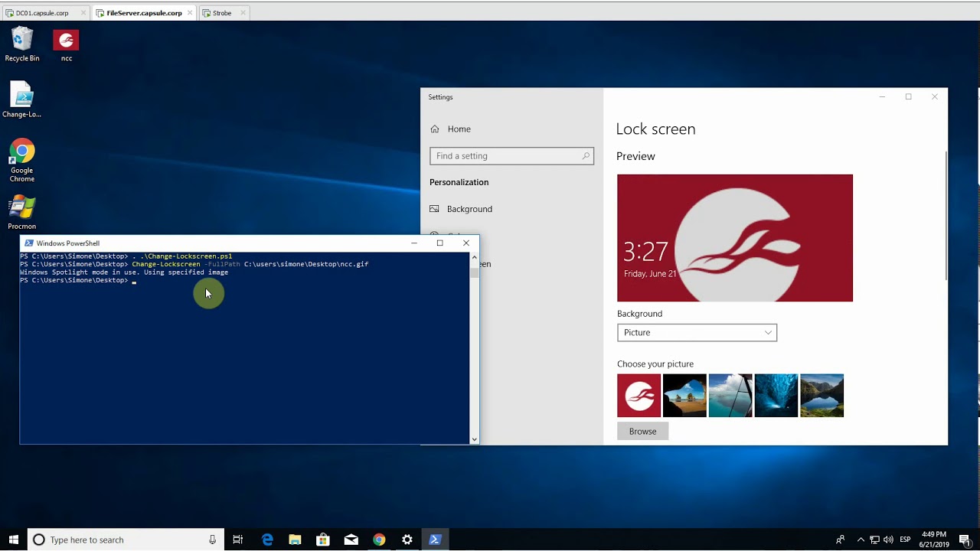The image size is (980, 551).
Task: Open the clock showing 4:49 PM
Action: [934, 540]
